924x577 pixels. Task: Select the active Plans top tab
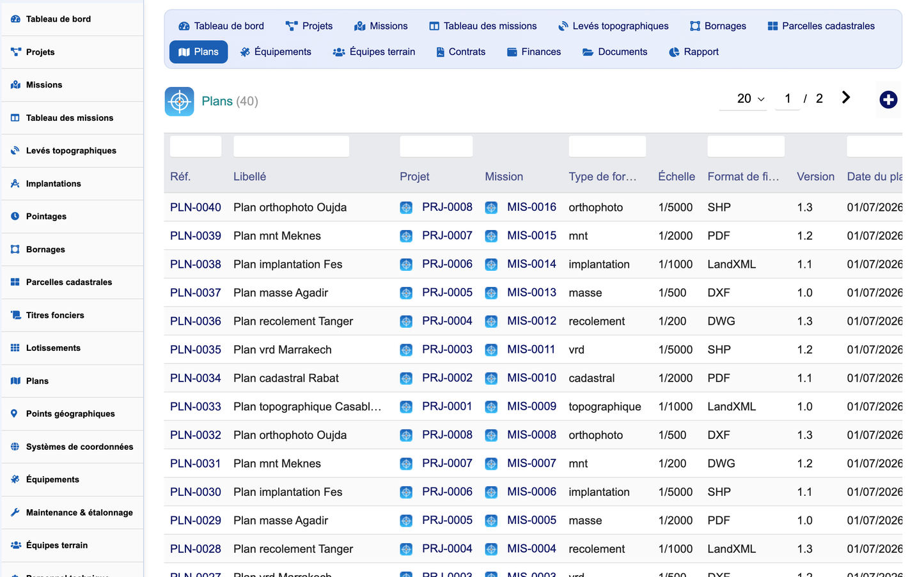(x=199, y=52)
